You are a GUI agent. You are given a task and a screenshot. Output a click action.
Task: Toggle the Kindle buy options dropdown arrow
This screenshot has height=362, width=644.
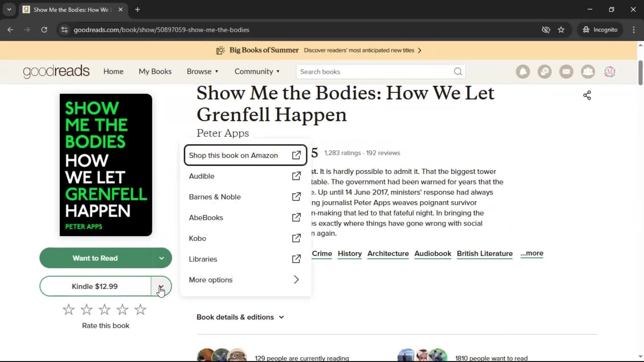click(161, 286)
